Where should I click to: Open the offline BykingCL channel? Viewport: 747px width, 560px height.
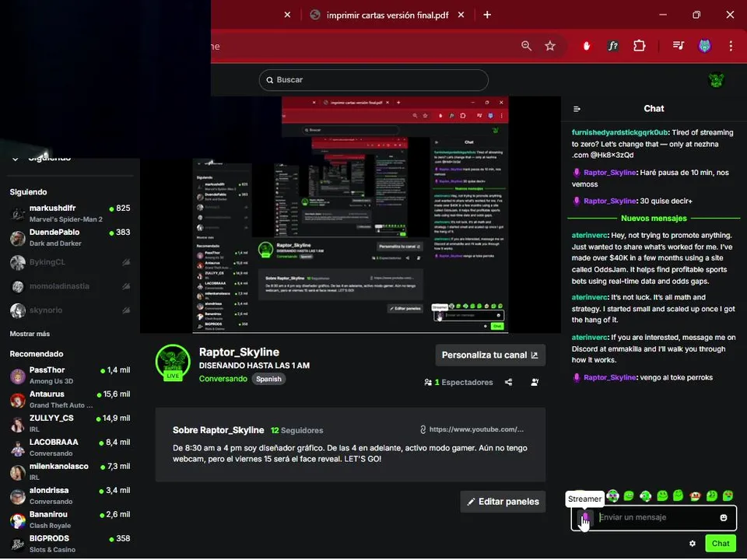70,262
